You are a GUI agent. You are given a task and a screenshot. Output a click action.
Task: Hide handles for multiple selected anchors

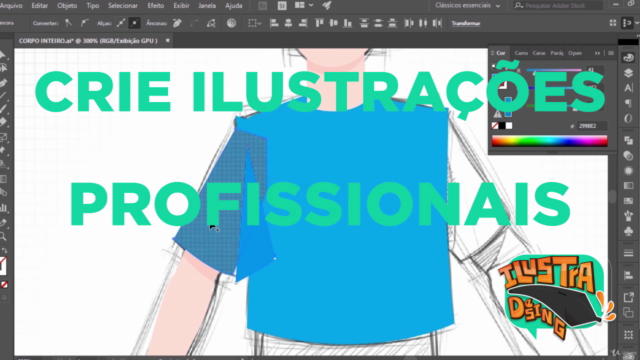coord(134,23)
